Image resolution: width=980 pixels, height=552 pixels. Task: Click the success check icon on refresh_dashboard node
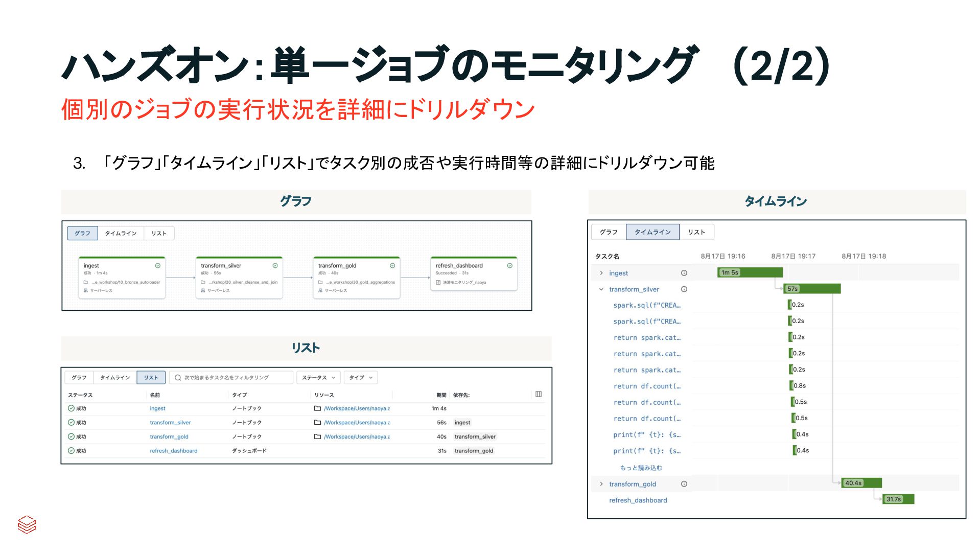pos(509,266)
